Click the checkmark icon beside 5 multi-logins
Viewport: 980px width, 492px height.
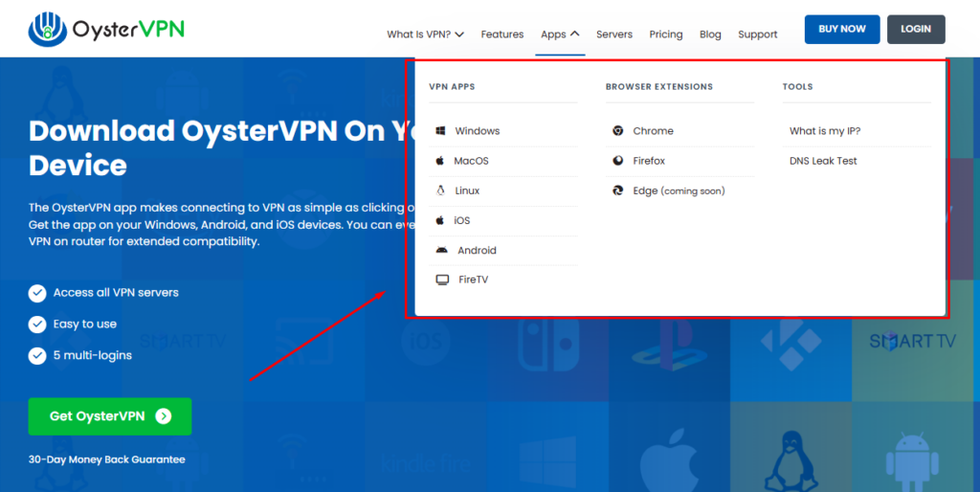click(37, 356)
